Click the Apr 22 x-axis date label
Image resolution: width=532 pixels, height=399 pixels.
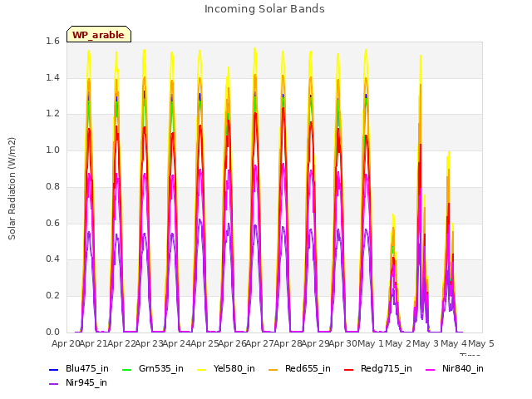pos(121,344)
